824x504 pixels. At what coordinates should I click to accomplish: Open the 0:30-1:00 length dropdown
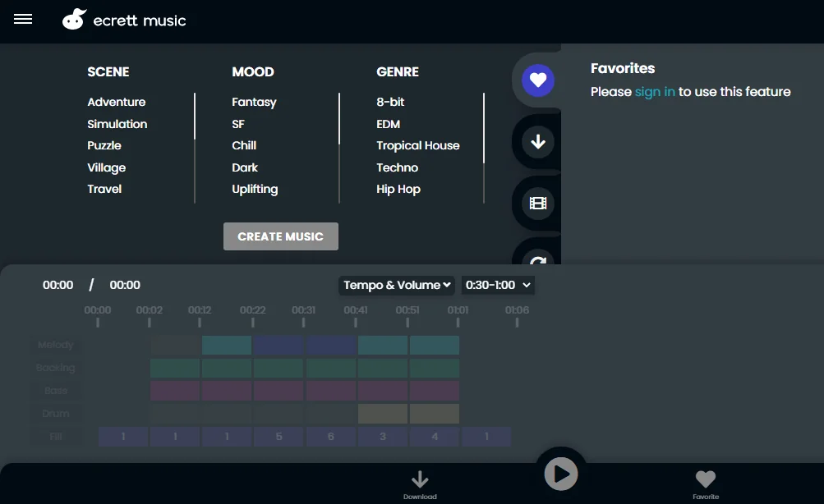tap(499, 285)
